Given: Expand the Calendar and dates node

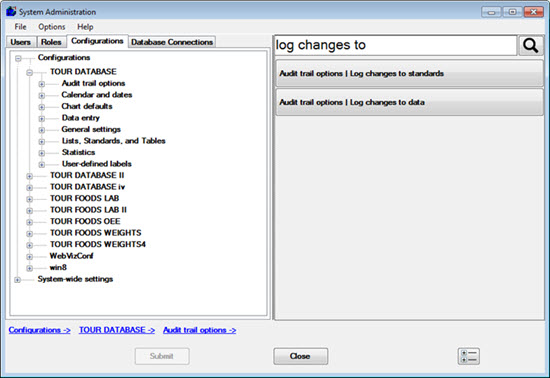Looking at the screenshot, I should tap(41, 95).
